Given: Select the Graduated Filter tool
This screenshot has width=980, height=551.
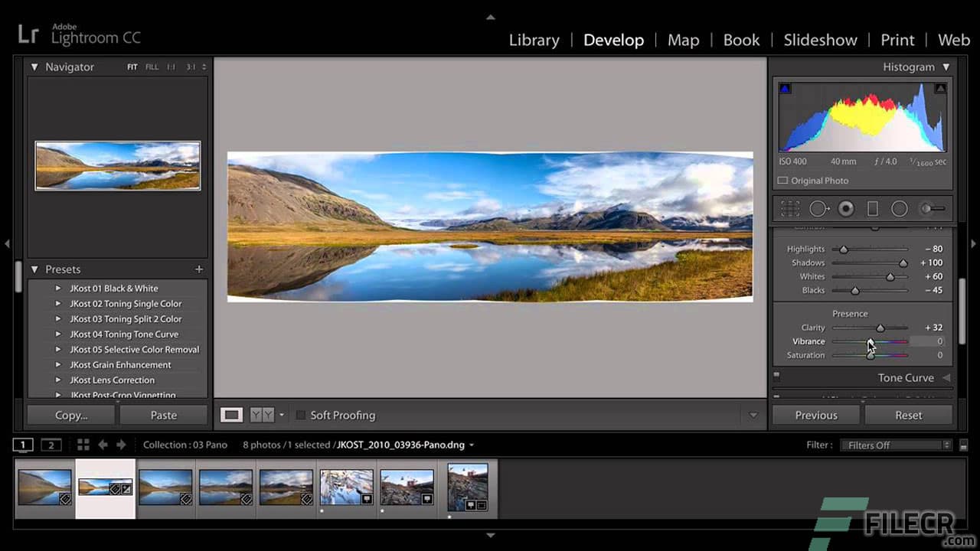Looking at the screenshot, I should click(x=873, y=208).
